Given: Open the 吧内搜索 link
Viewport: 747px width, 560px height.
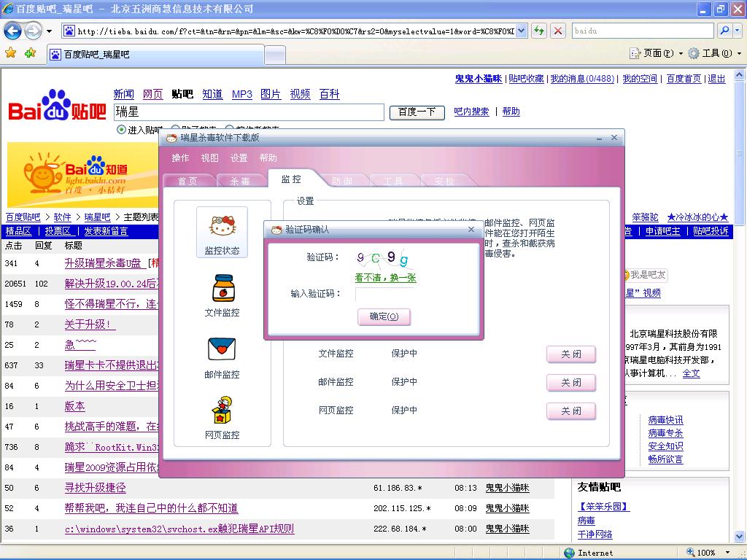Looking at the screenshot, I should [471, 112].
